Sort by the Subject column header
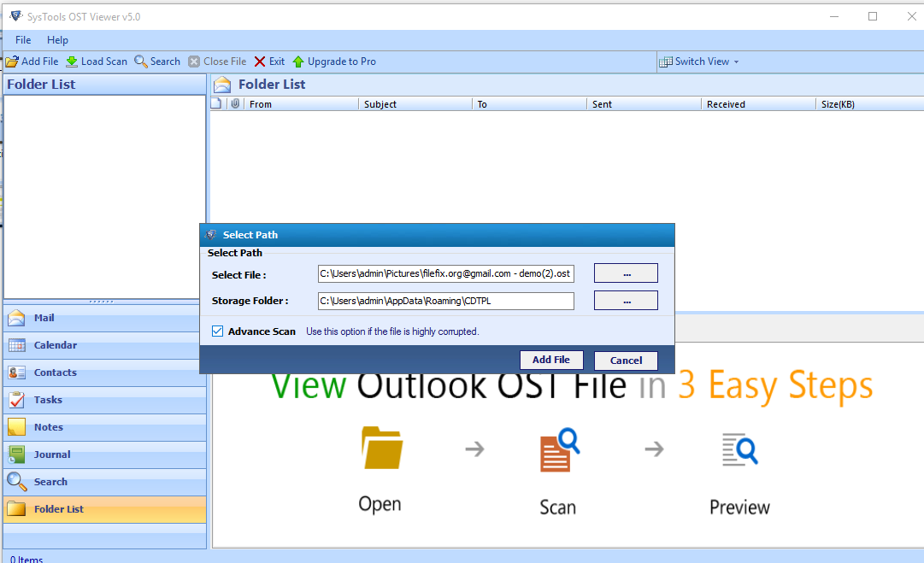924x563 pixels. tap(415, 104)
